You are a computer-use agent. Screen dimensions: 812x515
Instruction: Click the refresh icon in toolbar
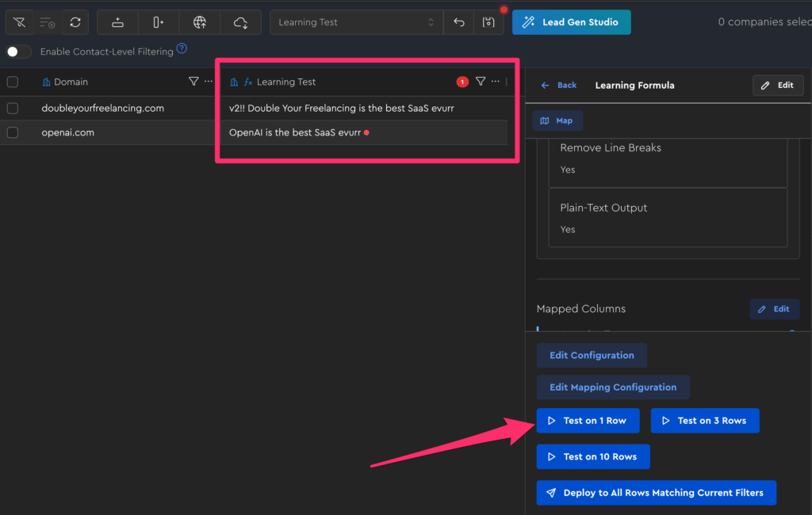(75, 22)
